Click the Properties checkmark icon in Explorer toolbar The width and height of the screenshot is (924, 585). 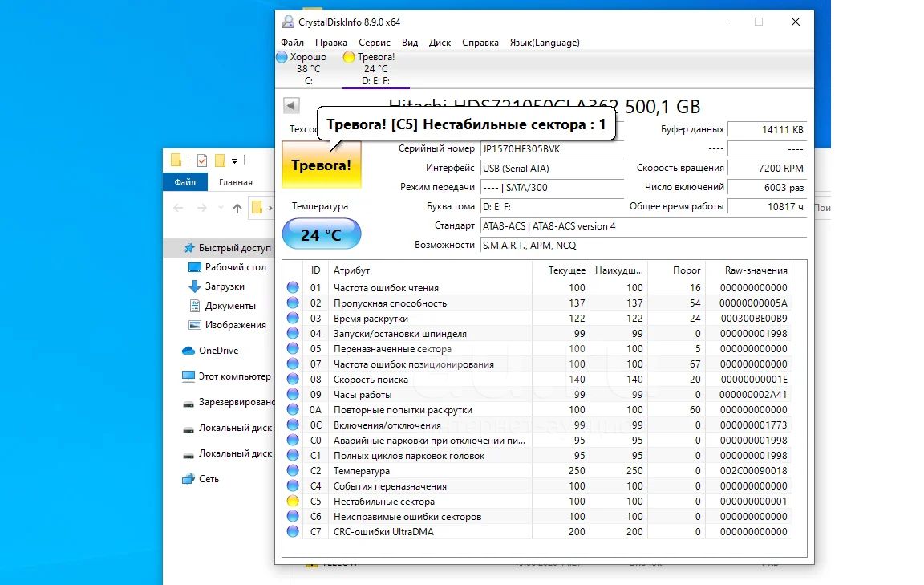[202, 160]
